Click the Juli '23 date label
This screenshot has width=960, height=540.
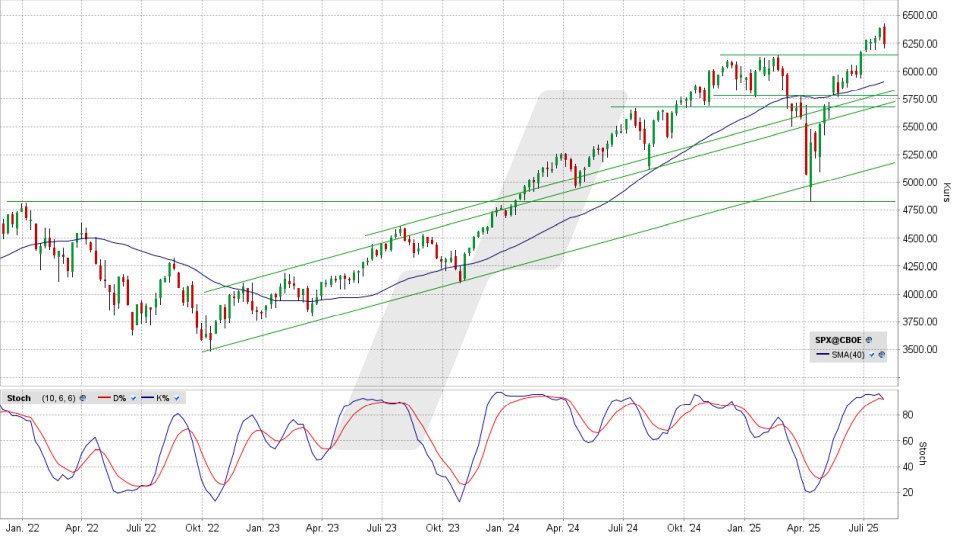[x=382, y=528]
